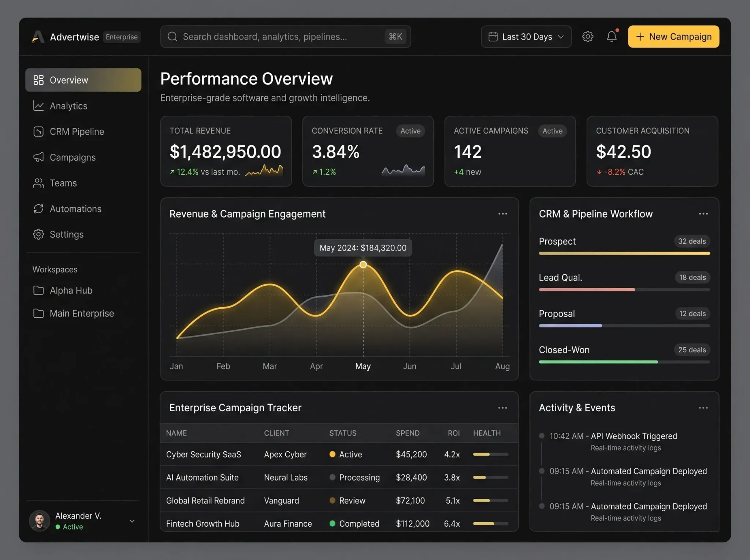Select the Cyber Security SaaS row name

[x=204, y=455]
